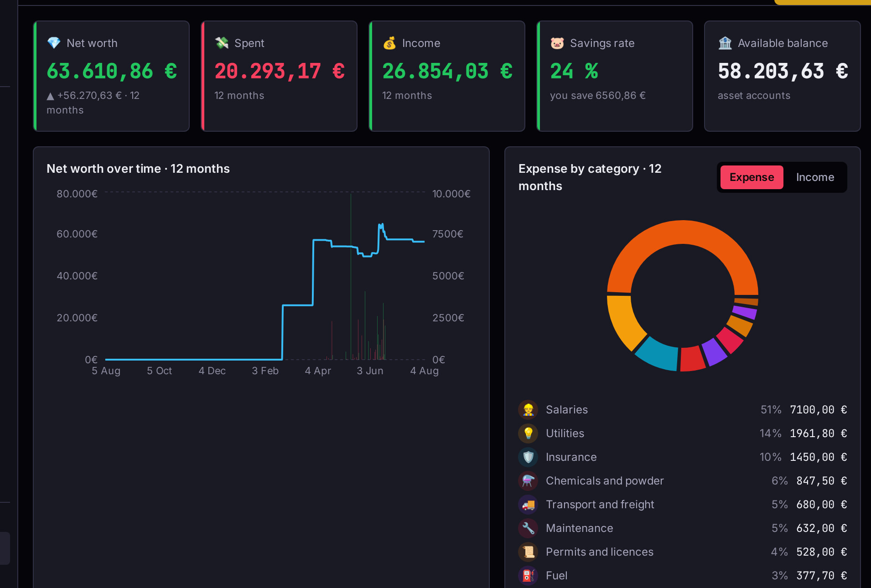Click the Spent total 20.293,17 €

(280, 71)
